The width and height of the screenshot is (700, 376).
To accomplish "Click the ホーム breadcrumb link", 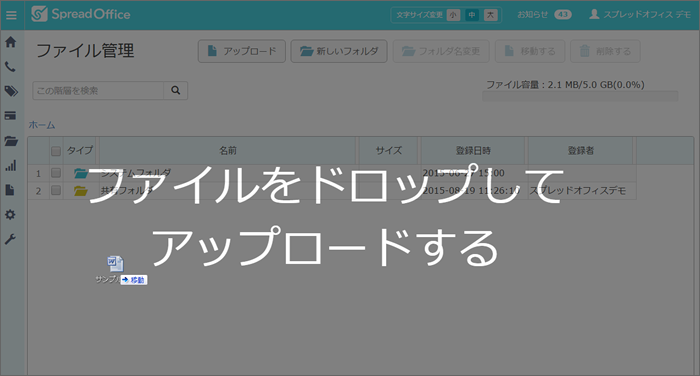I will point(42,125).
